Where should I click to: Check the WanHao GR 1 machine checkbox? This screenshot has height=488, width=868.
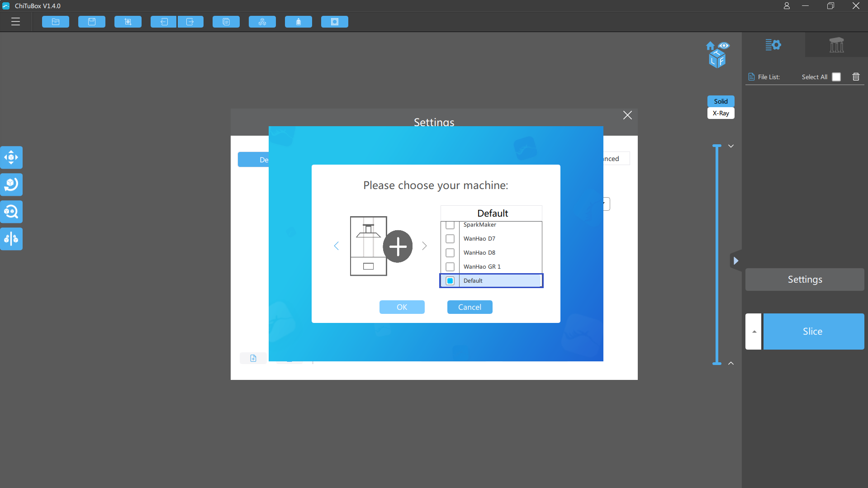click(450, 267)
